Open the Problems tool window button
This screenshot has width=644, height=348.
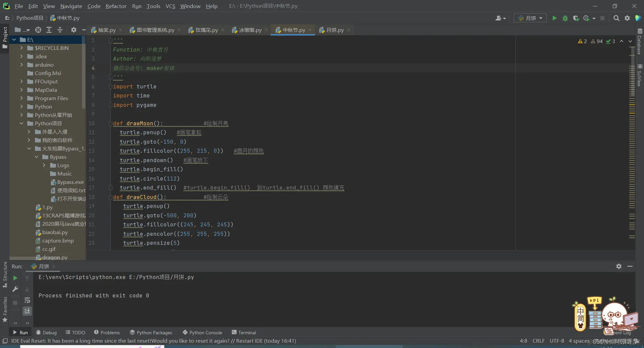click(107, 333)
